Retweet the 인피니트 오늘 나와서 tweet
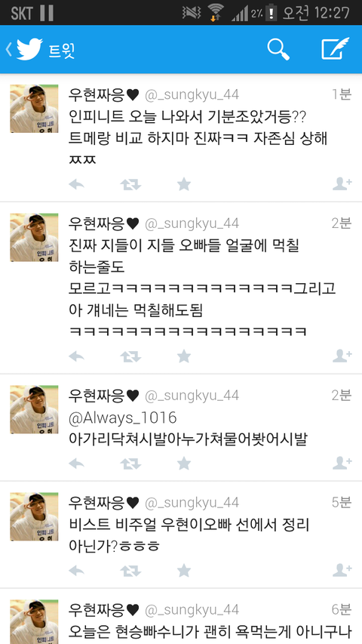Screen dimensions: 362x644 (130, 184)
